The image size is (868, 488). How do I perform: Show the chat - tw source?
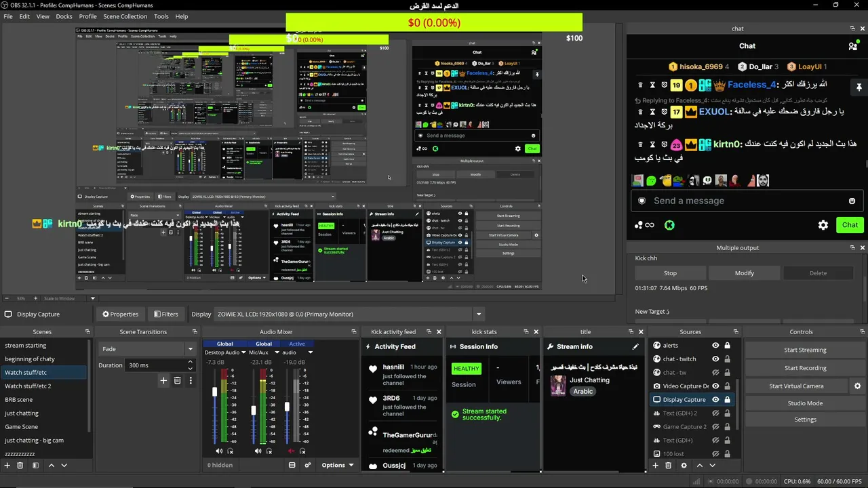point(715,373)
